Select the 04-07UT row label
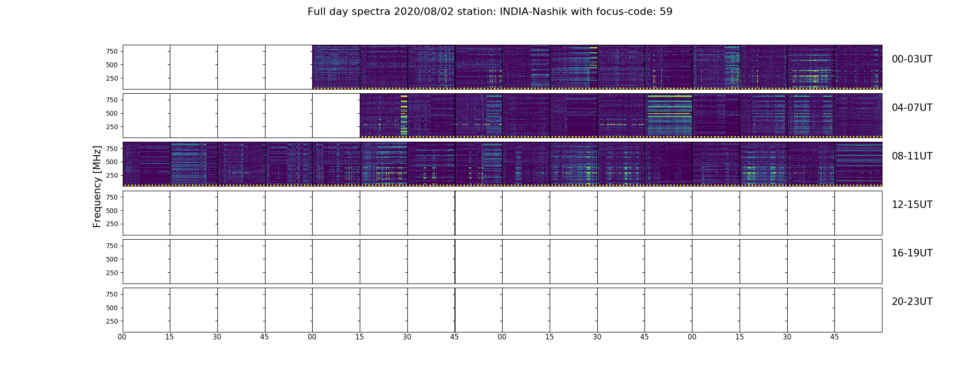The width and height of the screenshot is (980, 373). coord(912,108)
